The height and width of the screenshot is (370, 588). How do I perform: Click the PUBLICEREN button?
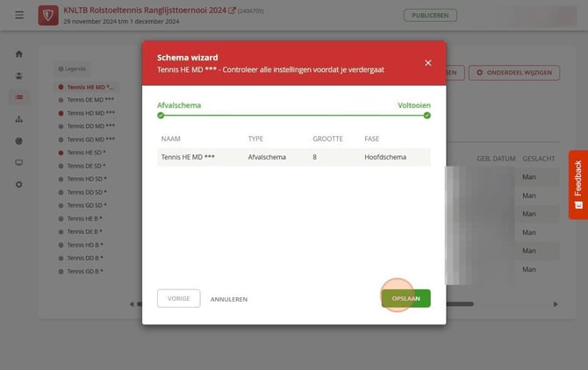(x=430, y=16)
